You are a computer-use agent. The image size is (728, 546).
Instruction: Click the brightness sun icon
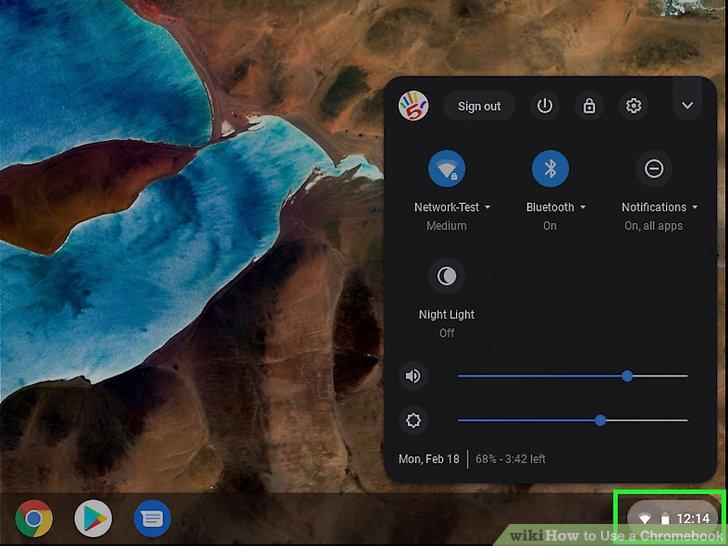pyautogui.click(x=413, y=421)
